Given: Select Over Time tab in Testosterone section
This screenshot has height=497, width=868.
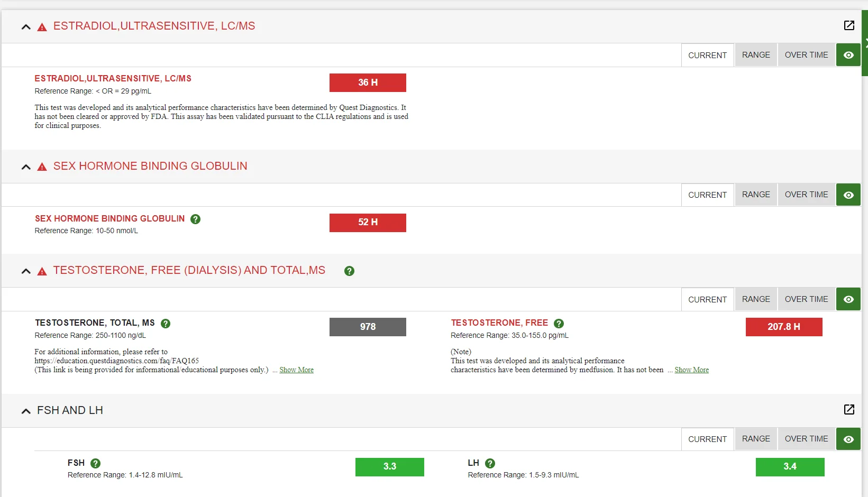Looking at the screenshot, I should (806, 299).
